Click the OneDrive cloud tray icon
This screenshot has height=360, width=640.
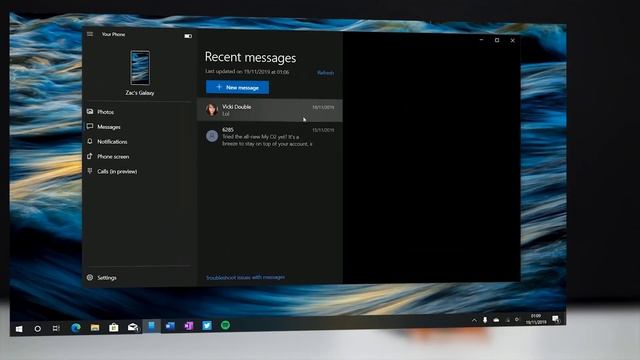(x=496, y=320)
